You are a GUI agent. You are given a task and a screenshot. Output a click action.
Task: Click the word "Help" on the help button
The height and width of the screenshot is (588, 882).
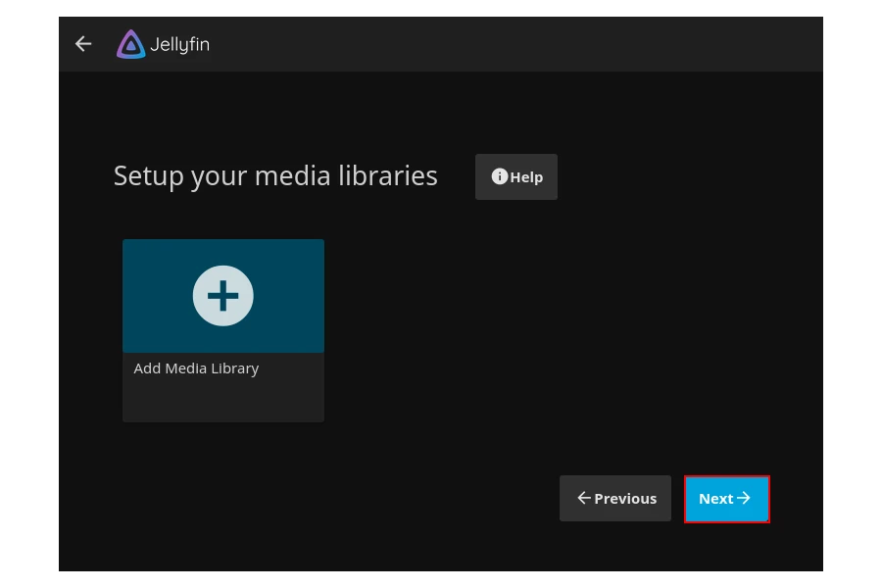(526, 177)
